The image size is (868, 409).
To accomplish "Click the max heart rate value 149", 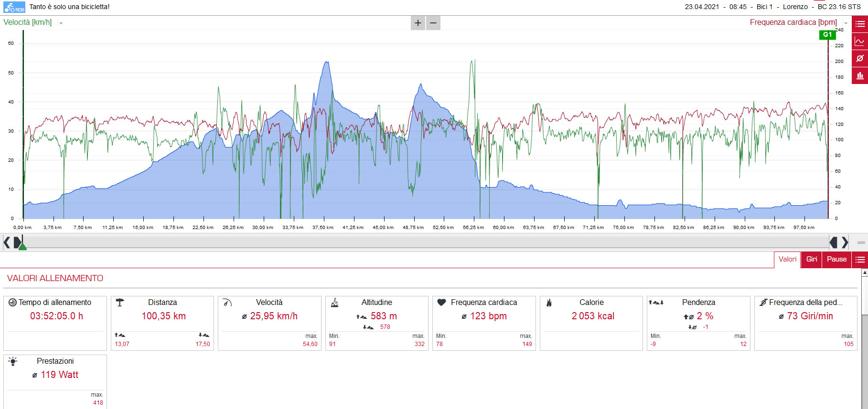I will click(x=527, y=344).
